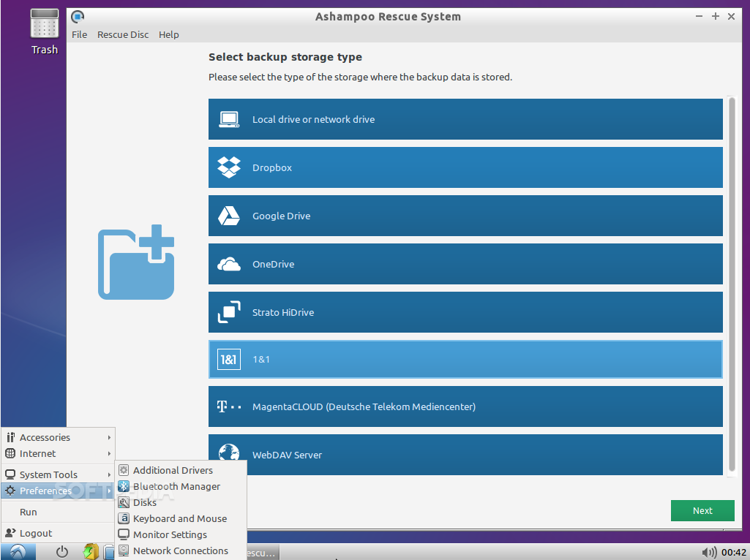Image resolution: width=750 pixels, height=560 pixels.
Task: Click Accessories submenu arrow
Action: (109, 437)
